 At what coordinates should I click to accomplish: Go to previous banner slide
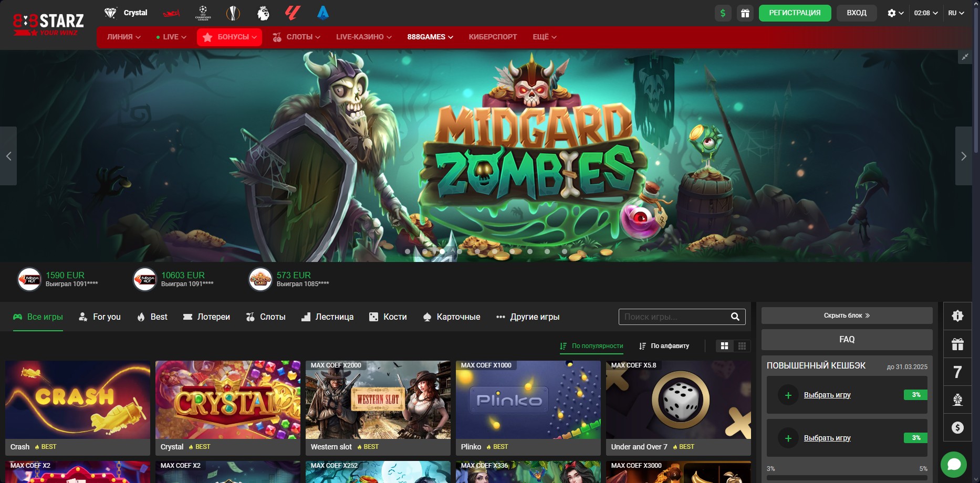[x=8, y=156]
